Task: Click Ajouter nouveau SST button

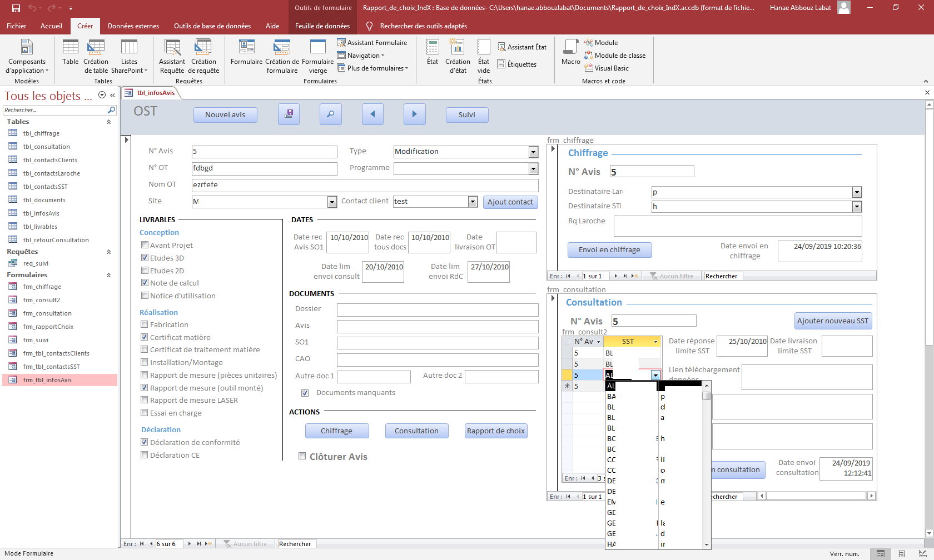Action: (x=833, y=321)
